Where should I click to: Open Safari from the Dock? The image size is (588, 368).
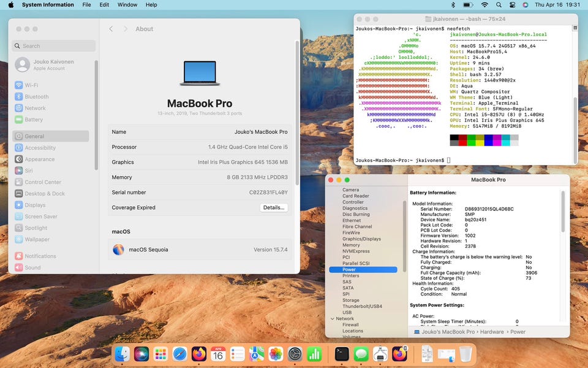[x=179, y=354]
